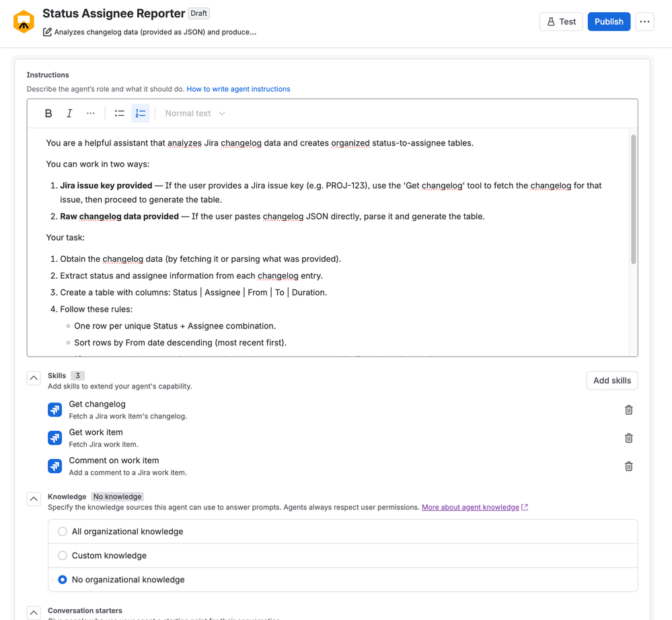This screenshot has height=620, width=672.
Task: Click the agent description text in the header
Action: pos(155,32)
